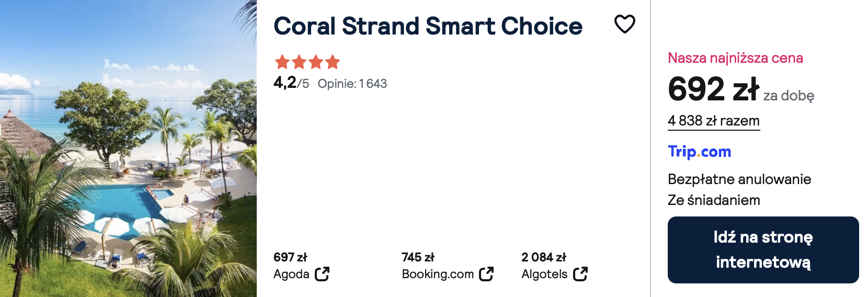This screenshot has height=297, width=868.
Task: Click 'Idź na stronę internetową' button
Action: point(763,250)
